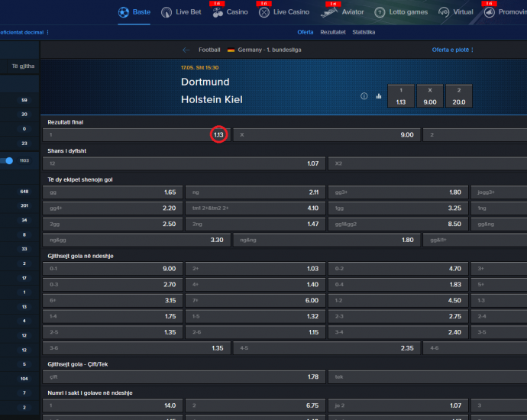
Task: Expand the Oferta e plotë menu
Action: 453,50
